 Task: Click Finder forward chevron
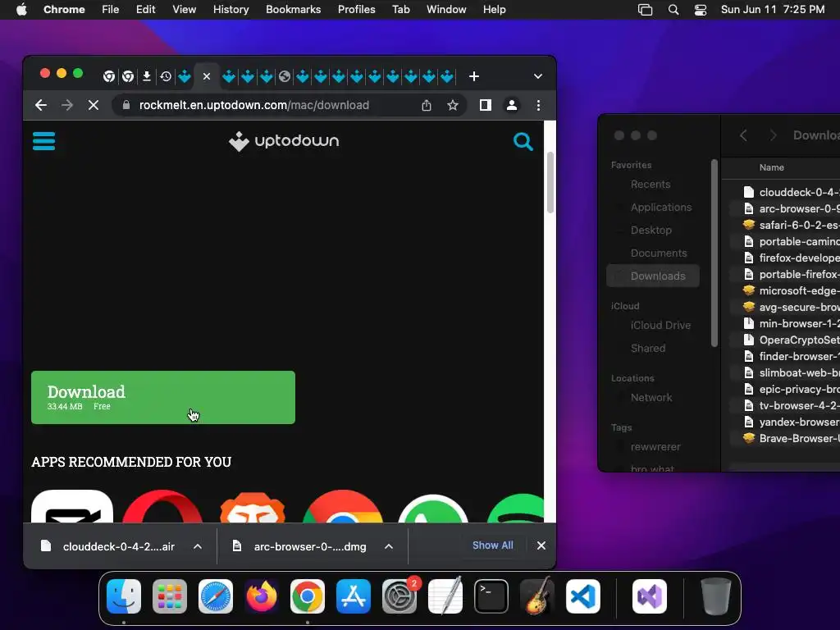click(x=773, y=135)
